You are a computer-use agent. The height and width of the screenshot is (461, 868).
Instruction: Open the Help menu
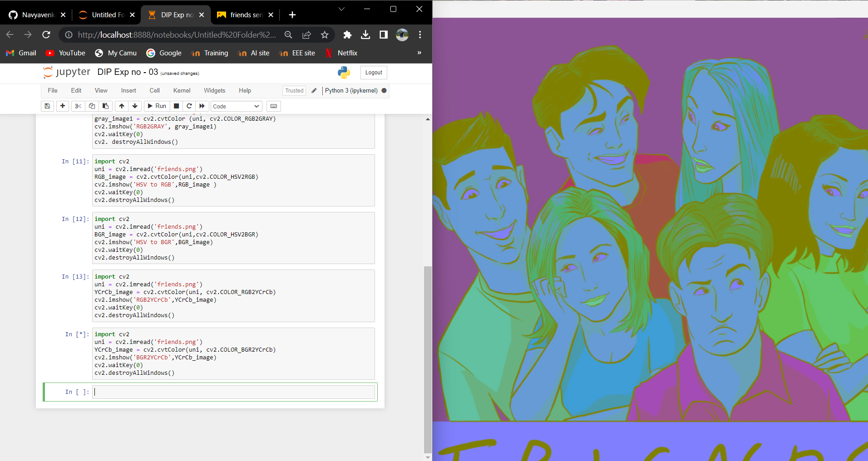tap(245, 91)
